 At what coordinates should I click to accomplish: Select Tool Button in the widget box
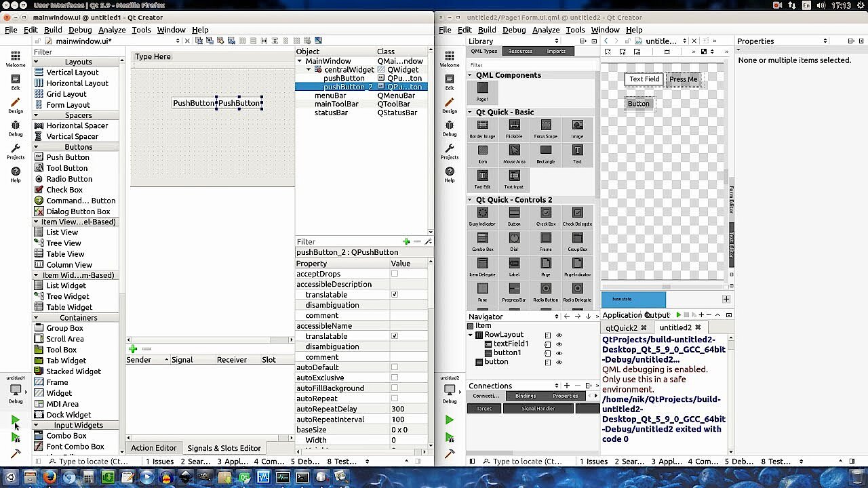click(66, 168)
